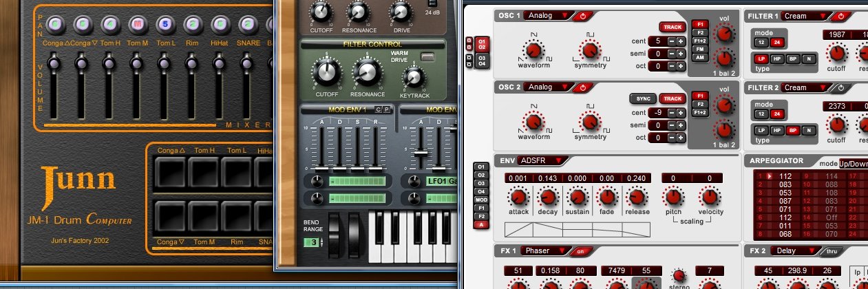
Task: Select the A envelope tab
Action: pyautogui.click(x=482, y=224)
